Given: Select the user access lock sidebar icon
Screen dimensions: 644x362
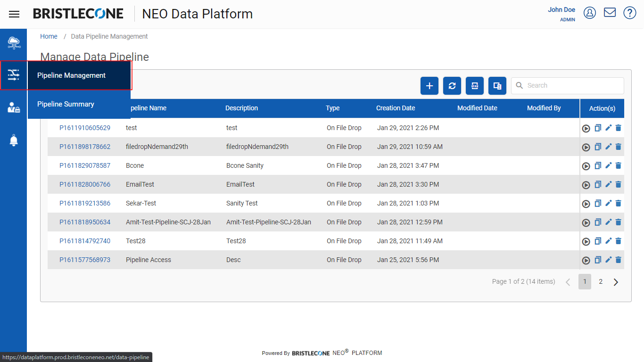Looking at the screenshot, I should tap(14, 107).
